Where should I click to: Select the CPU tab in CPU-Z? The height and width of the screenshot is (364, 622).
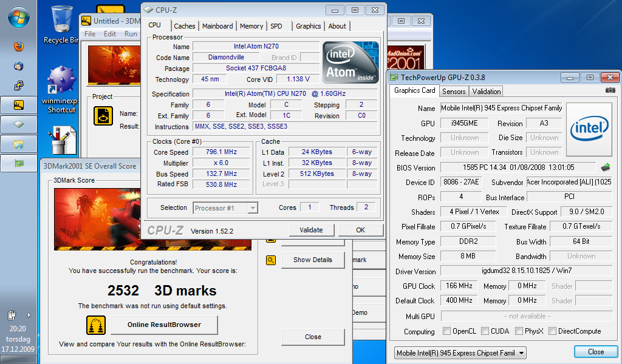coord(155,25)
